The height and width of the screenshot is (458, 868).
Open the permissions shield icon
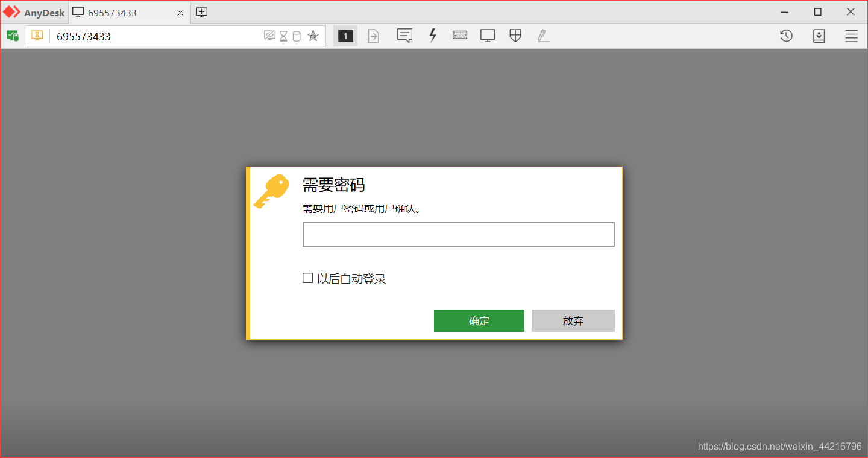(515, 36)
